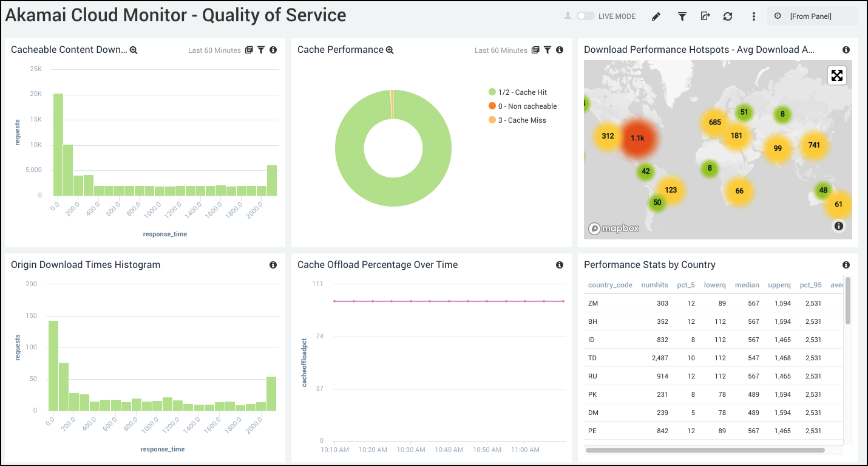Open the share/export icon in the top toolbar

pyautogui.click(x=705, y=16)
